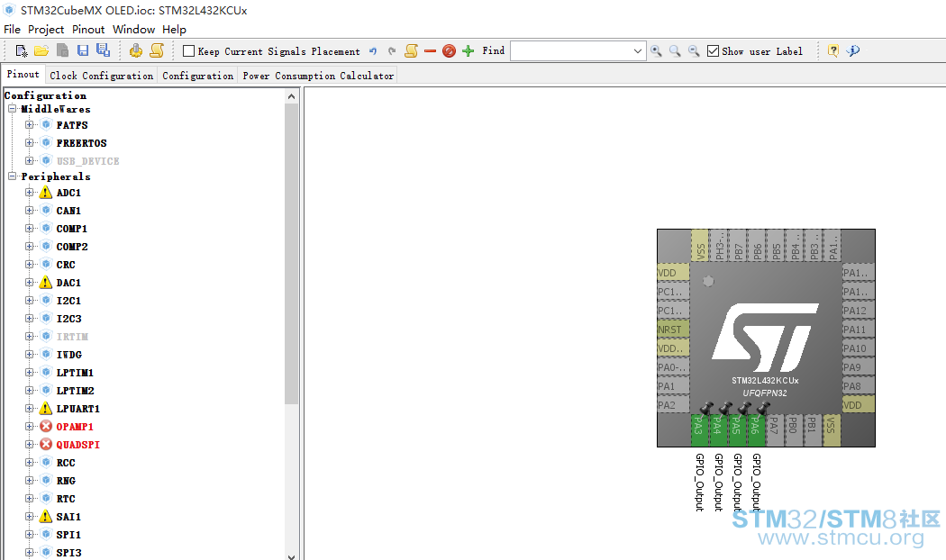Collapse the Peripherals tree node
Image resolution: width=946 pixels, height=560 pixels.
tap(12, 176)
